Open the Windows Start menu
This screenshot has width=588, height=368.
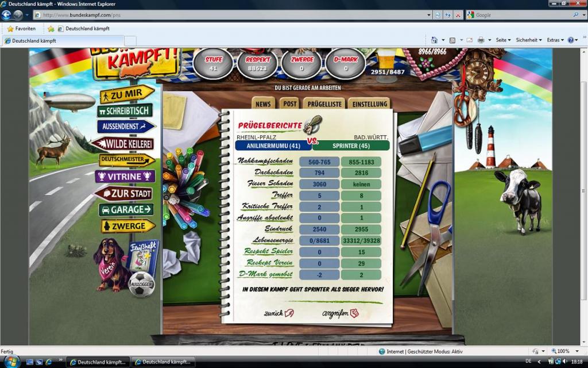click(x=11, y=362)
